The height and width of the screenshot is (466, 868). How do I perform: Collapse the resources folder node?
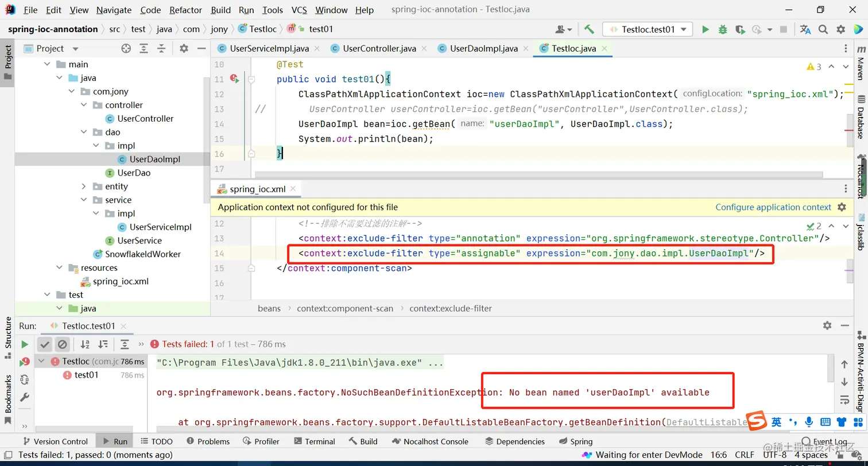click(x=59, y=268)
